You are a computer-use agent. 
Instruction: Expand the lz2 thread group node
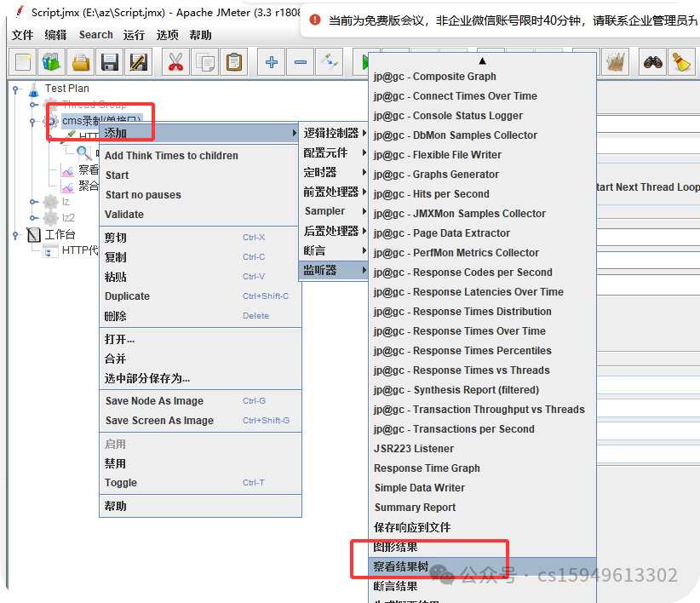32,218
